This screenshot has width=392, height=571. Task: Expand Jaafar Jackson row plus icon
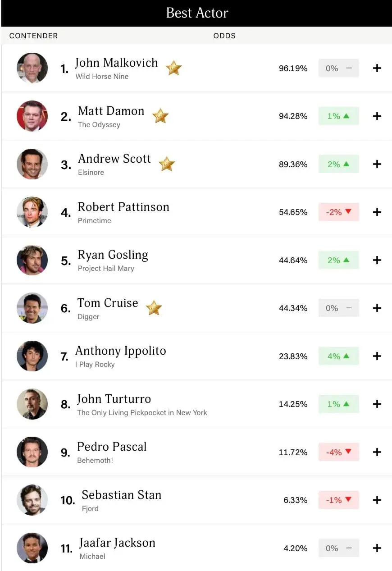[377, 548]
